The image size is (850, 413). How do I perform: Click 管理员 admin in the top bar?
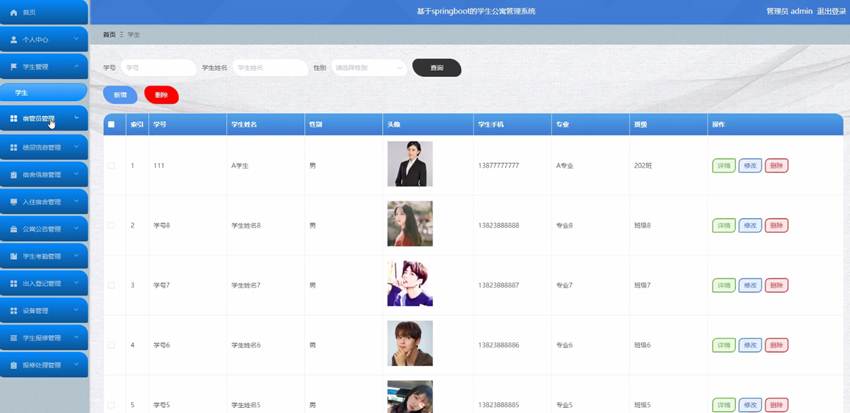789,11
